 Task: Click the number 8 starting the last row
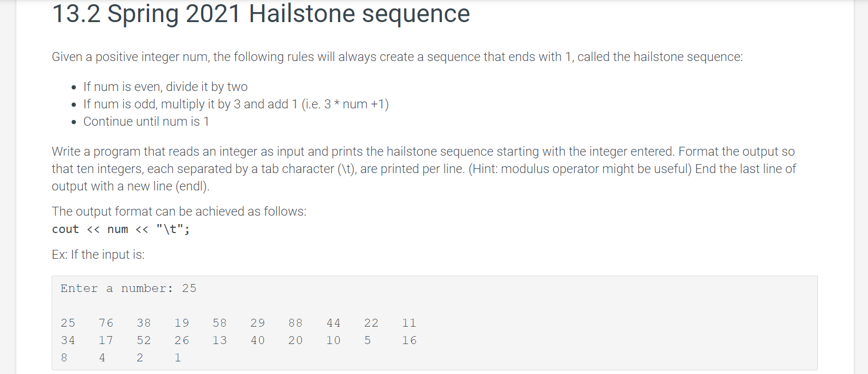coord(64,358)
